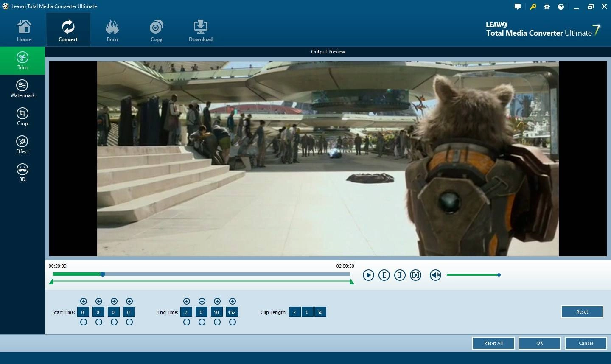Decrease End Time seconds with minus
Image resolution: width=611 pixels, height=364 pixels.
tap(217, 322)
